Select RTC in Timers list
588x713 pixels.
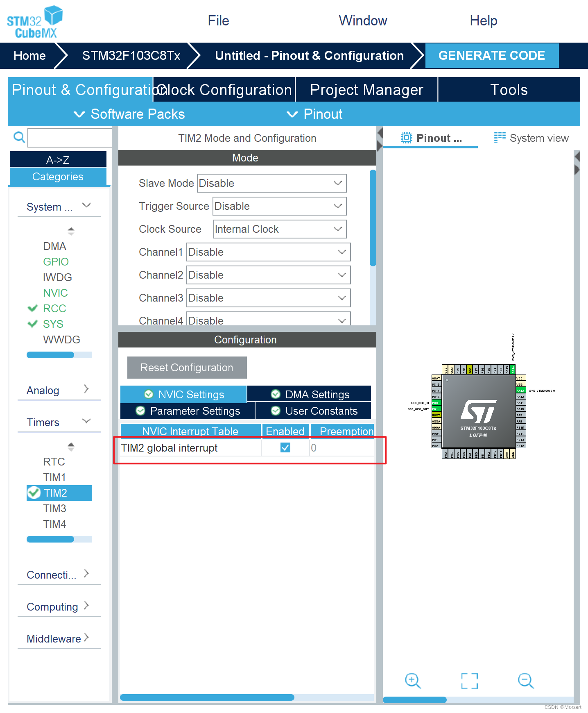click(54, 462)
